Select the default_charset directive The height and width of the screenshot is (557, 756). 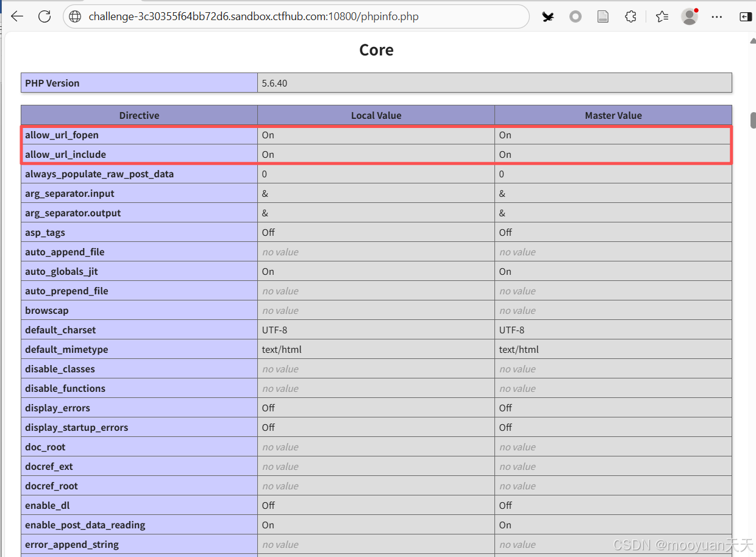(60, 330)
